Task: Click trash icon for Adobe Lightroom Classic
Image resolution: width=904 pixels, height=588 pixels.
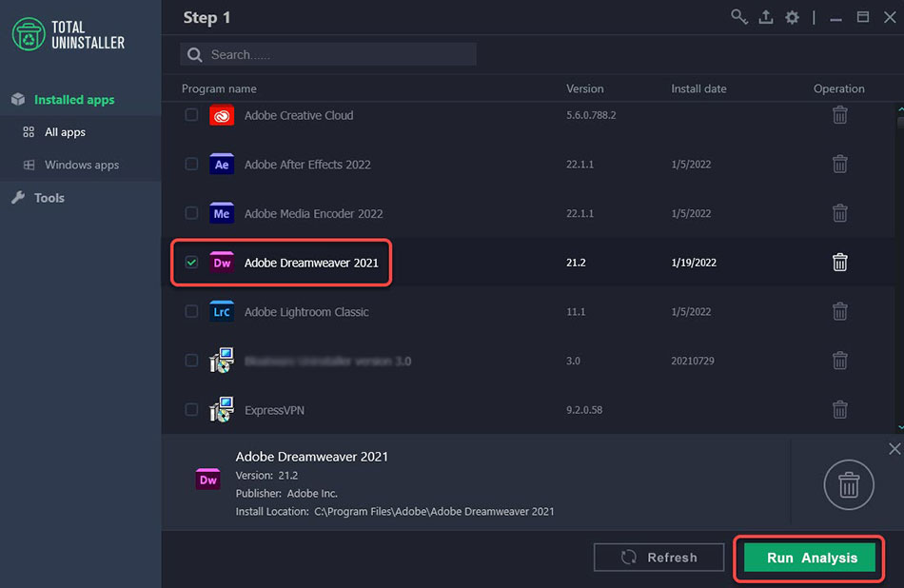Action: (x=840, y=311)
